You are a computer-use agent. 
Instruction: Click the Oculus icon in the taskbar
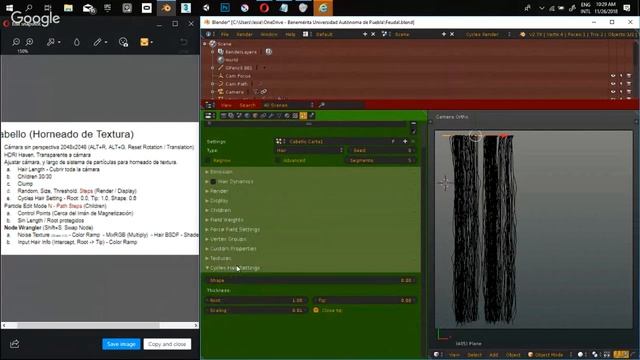pyautogui.click(x=147, y=8)
